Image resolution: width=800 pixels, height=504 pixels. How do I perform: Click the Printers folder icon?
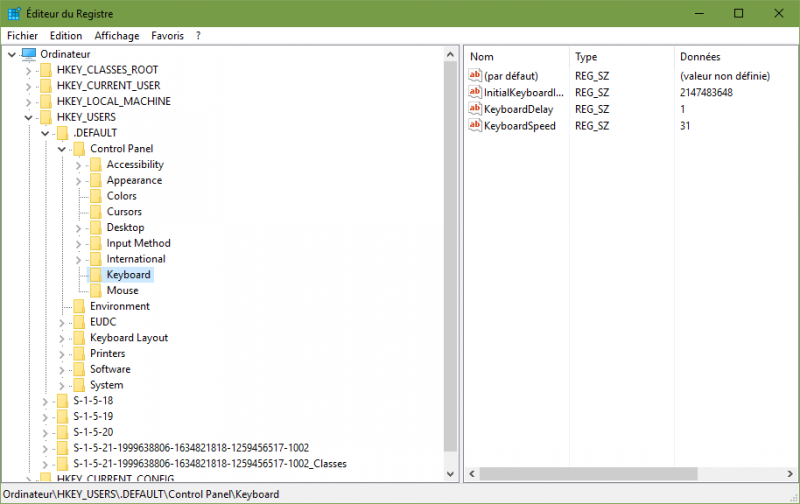(79, 354)
